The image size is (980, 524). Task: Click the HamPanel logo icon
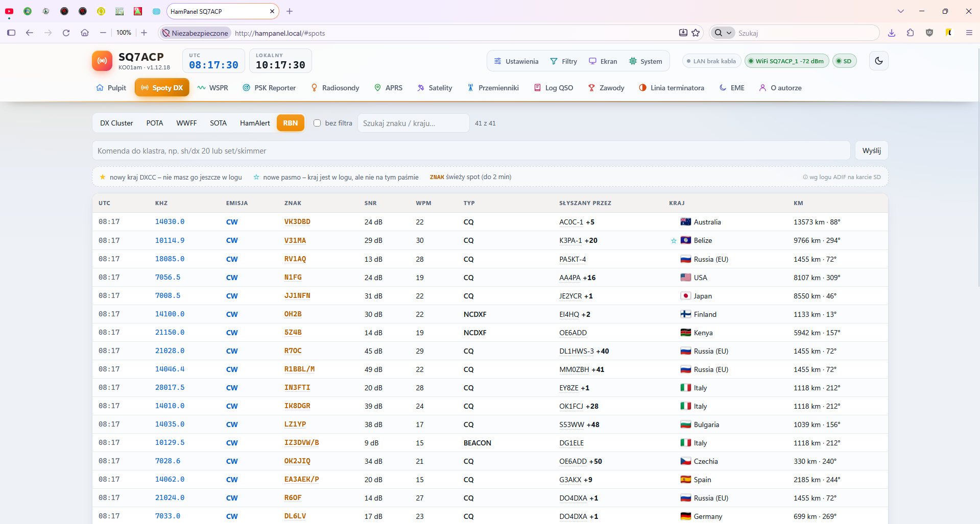tap(102, 61)
